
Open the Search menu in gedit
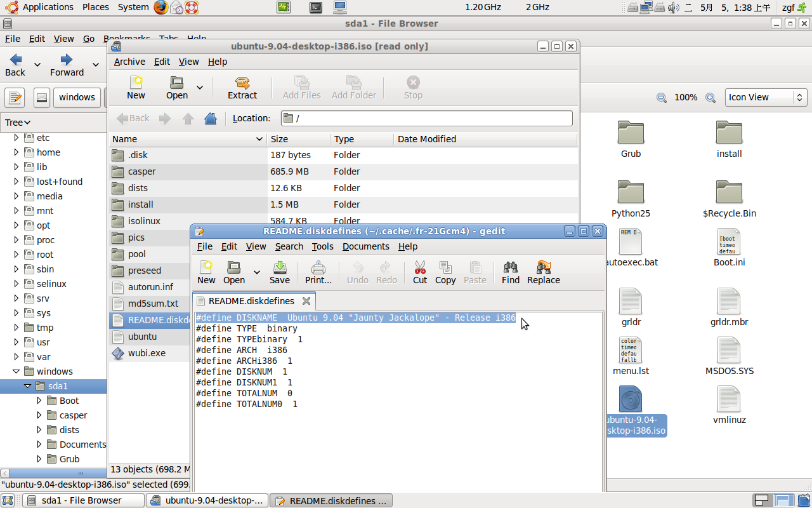pyautogui.click(x=289, y=246)
